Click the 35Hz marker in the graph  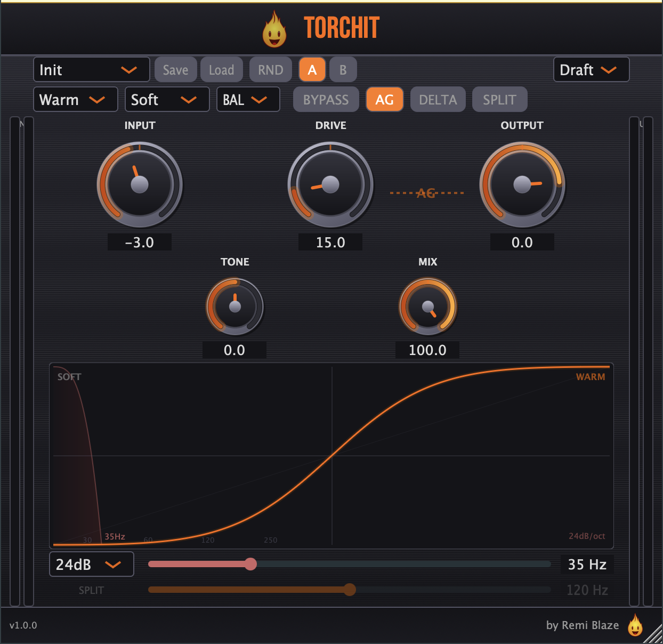tap(115, 536)
